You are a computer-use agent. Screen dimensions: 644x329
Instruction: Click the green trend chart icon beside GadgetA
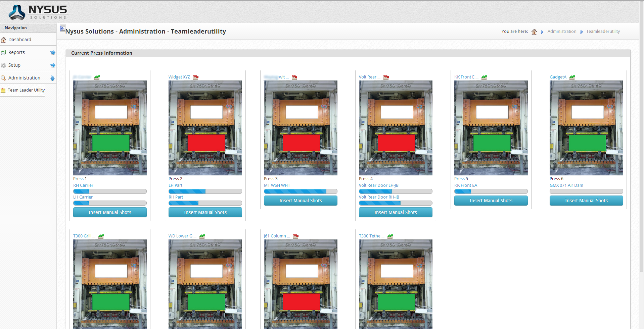[x=572, y=77]
